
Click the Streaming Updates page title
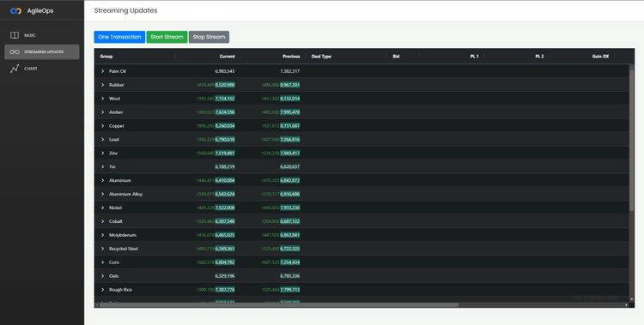click(125, 10)
